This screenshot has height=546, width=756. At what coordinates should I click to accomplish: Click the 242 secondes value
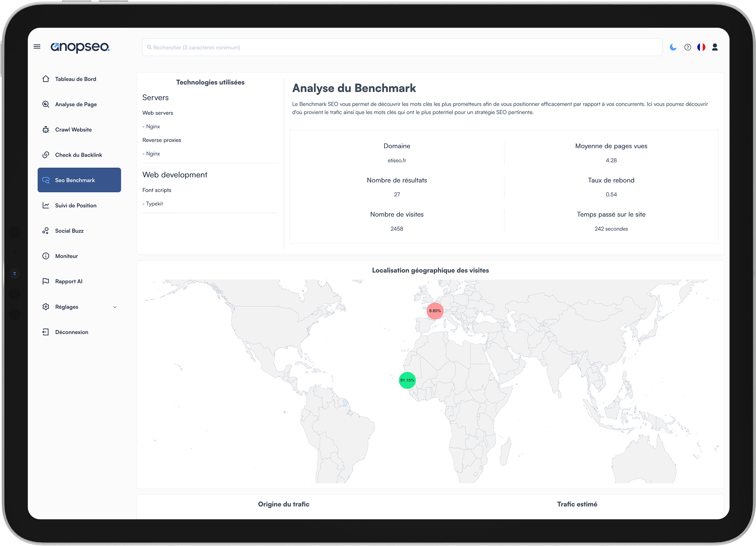[611, 229]
